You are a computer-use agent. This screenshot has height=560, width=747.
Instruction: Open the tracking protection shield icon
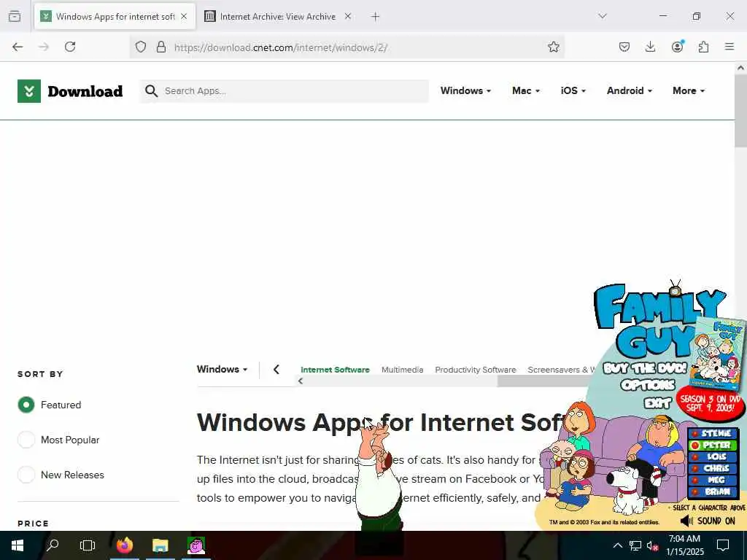click(141, 47)
